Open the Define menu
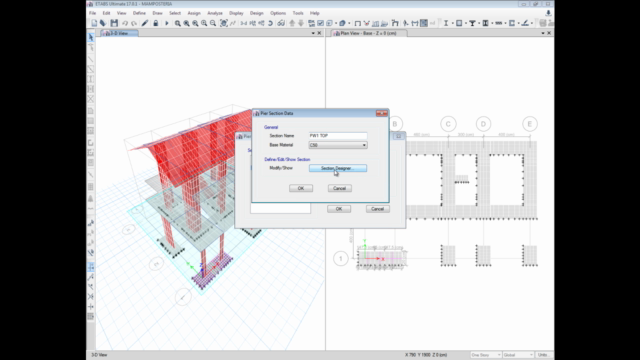This screenshot has height=360, width=640. pos(139,13)
